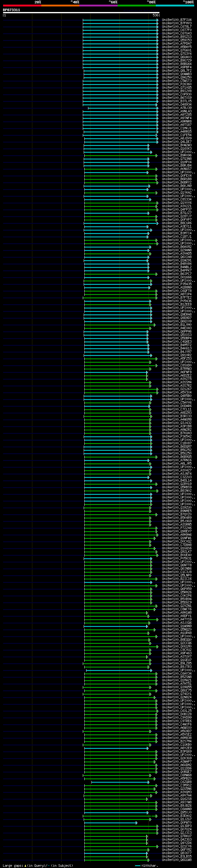Click the alignment bar for UniRef100_A7BJ39

[x=123, y=108]
